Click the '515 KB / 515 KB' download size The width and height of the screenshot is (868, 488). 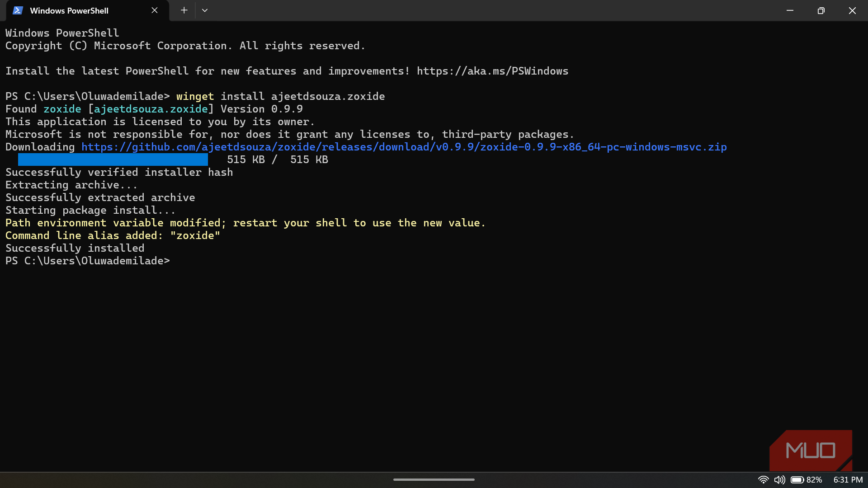click(x=278, y=160)
